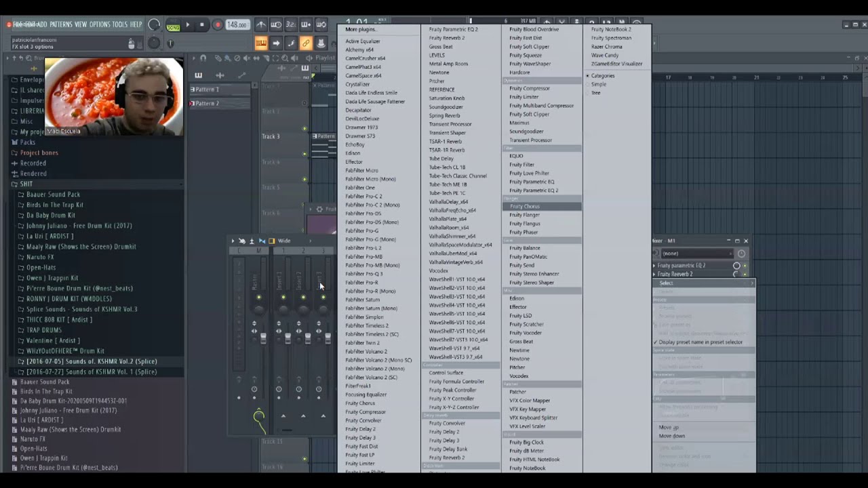Open the Select submenu in slot menu
The image size is (868, 488).
tap(703, 283)
